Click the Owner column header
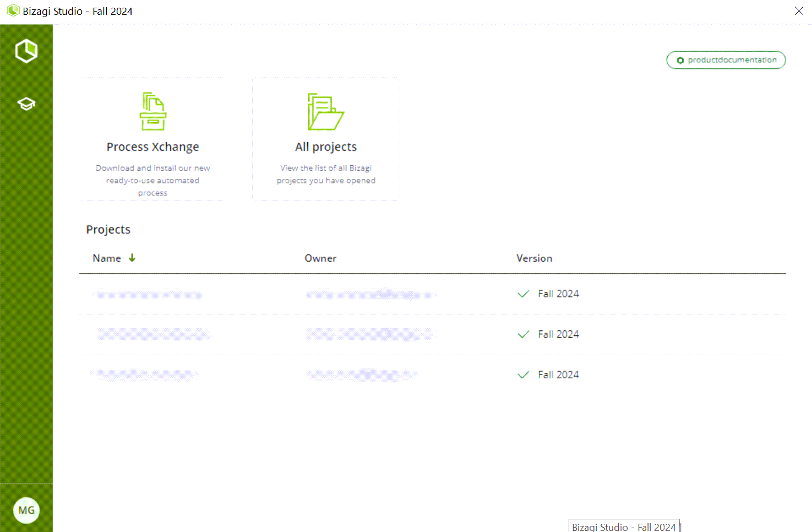The image size is (812, 532). tap(320, 258)
